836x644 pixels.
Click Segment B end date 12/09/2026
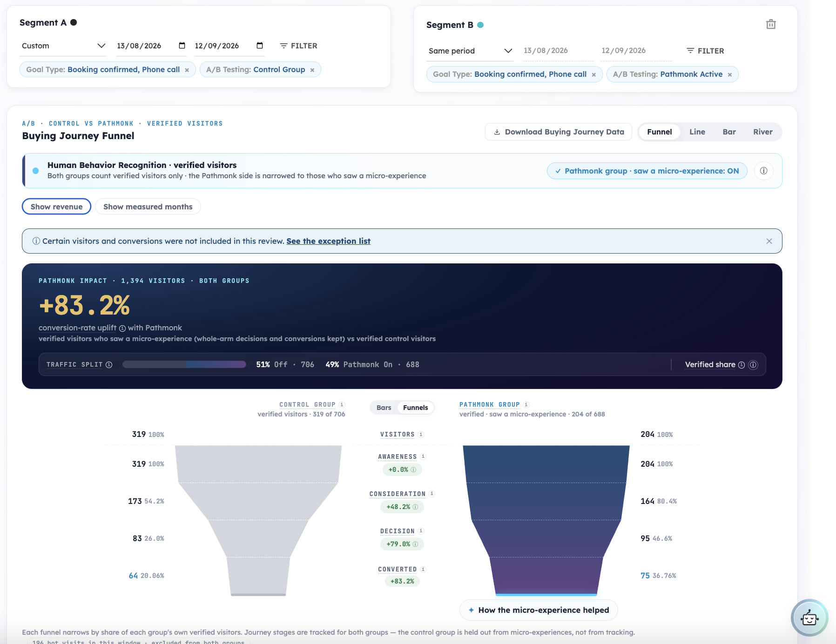[636, 51]
